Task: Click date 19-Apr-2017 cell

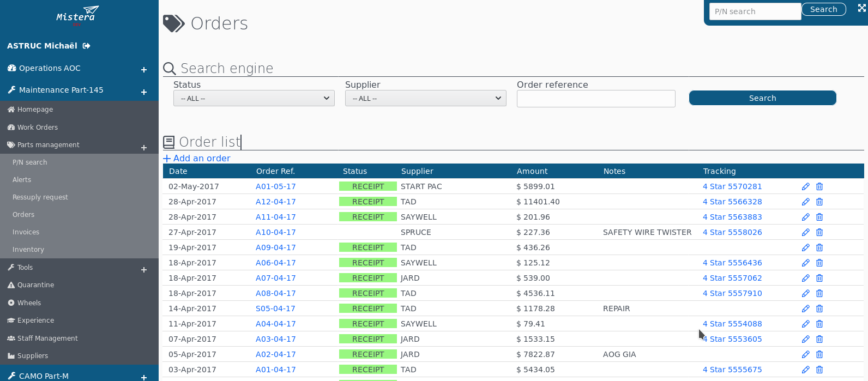Action: [192, 247]
